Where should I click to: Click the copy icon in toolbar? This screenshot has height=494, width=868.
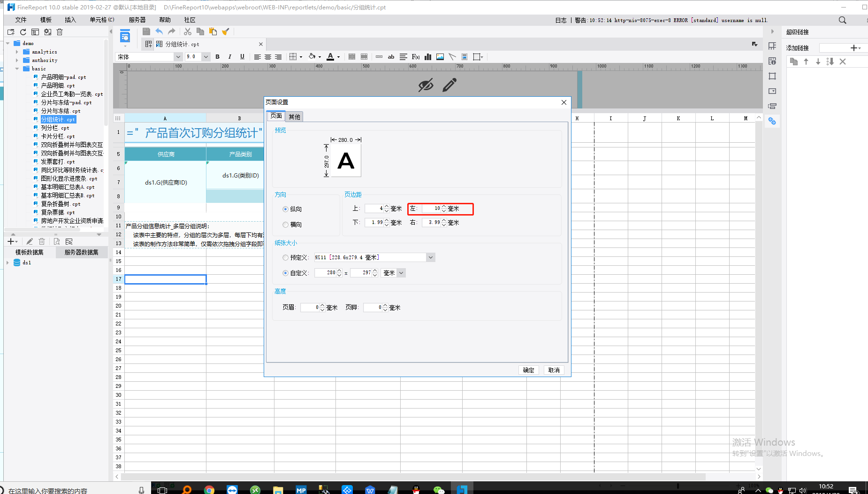pyautogui.click(x=200, y=31)
